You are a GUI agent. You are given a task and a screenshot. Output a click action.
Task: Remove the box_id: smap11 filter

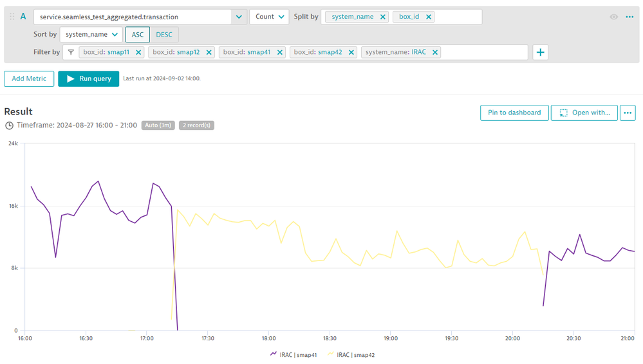coord(139,52)
